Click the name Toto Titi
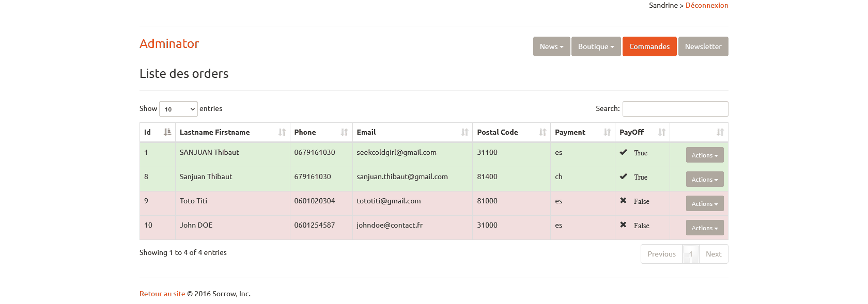868x304 pixels. tap(194, 201)
